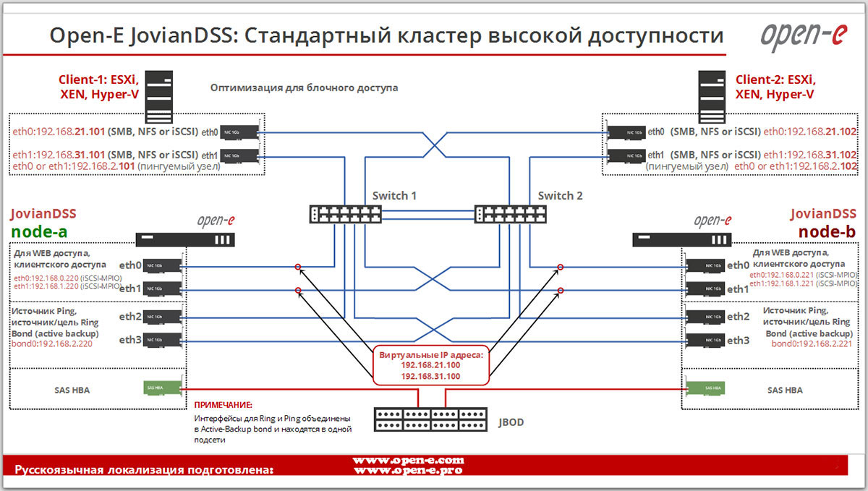Open the www.open-e.com link
This screenshot has width=868, height=491.
click(408, 460)
